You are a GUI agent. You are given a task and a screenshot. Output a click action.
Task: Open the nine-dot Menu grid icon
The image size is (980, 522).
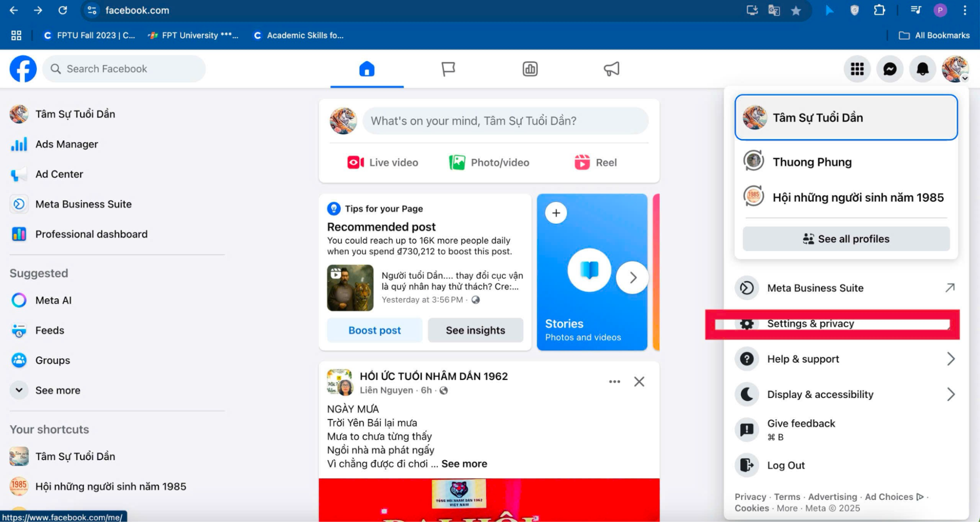[857, 69]
